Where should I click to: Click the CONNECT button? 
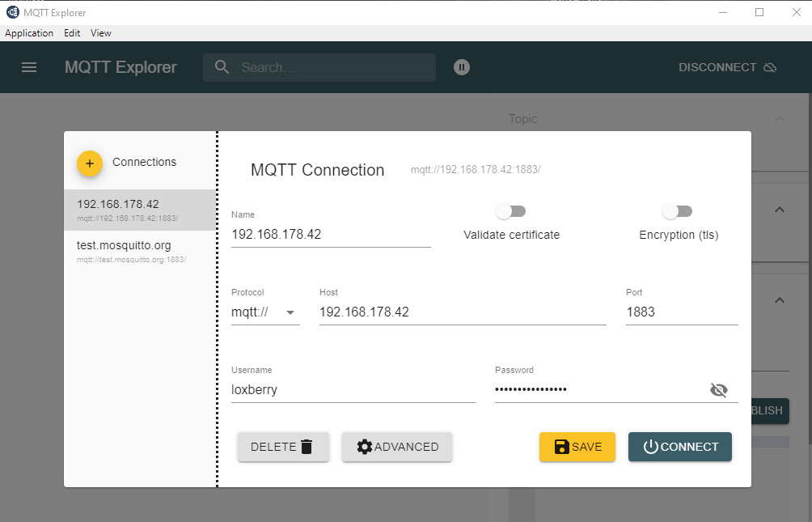680,447
